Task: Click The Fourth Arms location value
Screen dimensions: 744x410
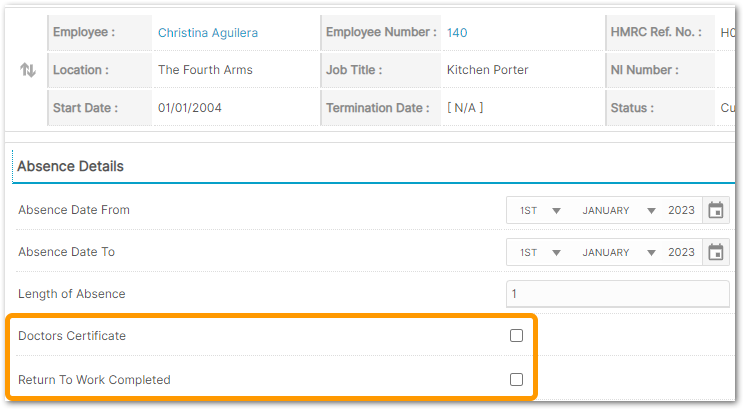Action: coord(205,70)
